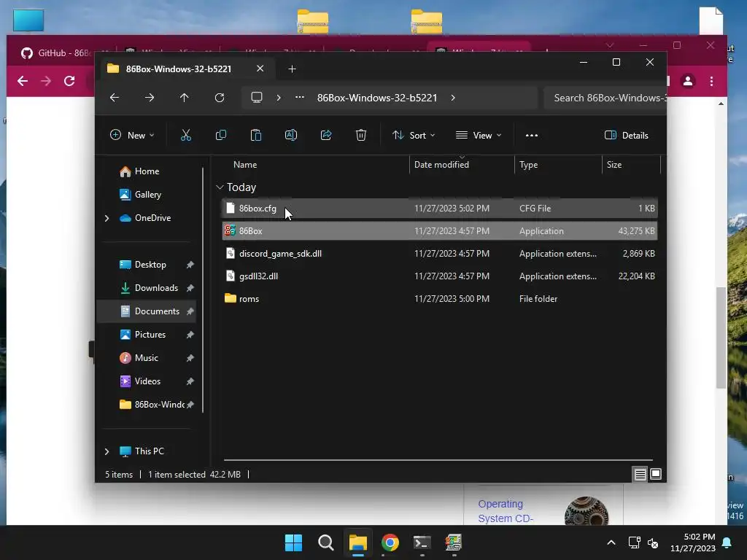Click the Search 86Box-Windows box

605,98
